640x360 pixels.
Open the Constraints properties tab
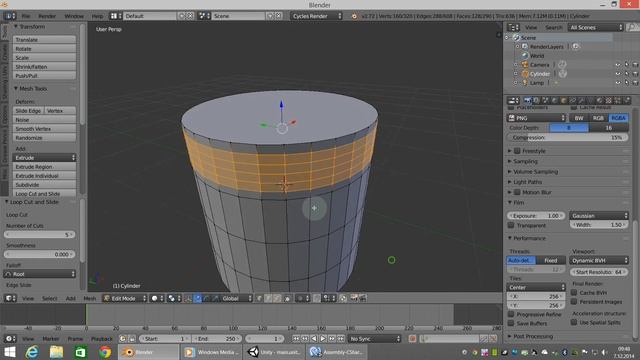[573, 100]
